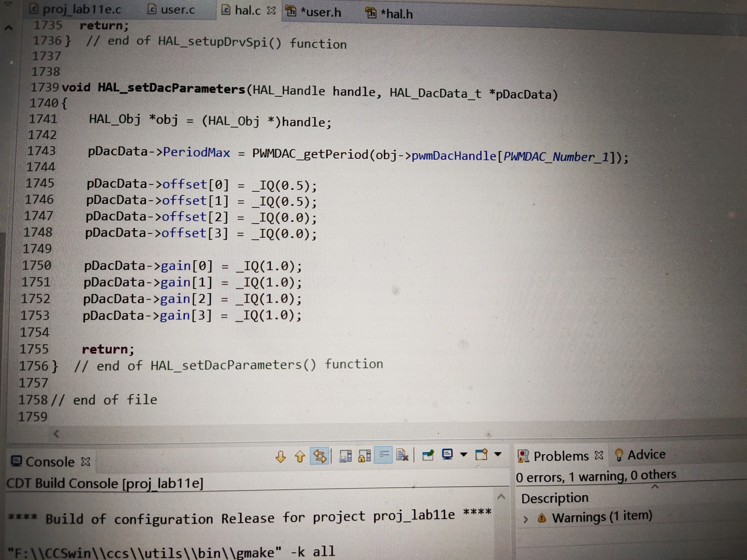Click the left arrow of the editor's horizontal scrollbar
The width and height of the screenshot is (747, 560).
(56, 434)
